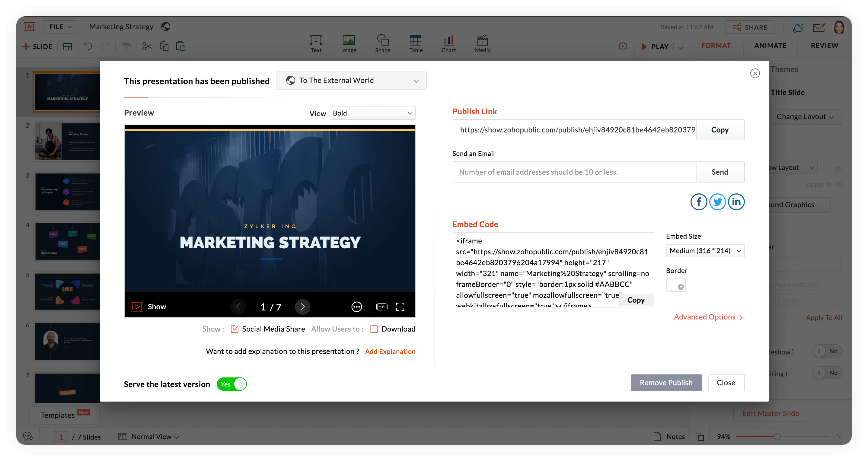Click the Send an Email address field
This screenshot has height=461, width=868.
coord(574,172)
